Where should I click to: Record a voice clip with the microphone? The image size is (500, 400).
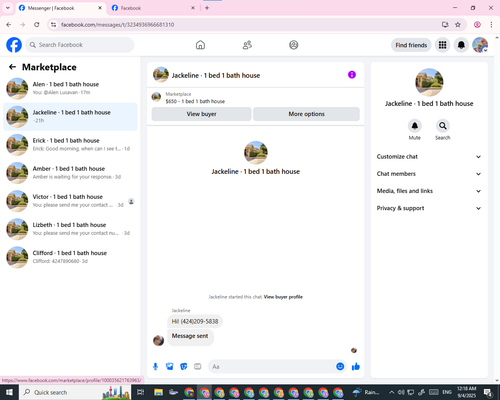click(155, 367)
